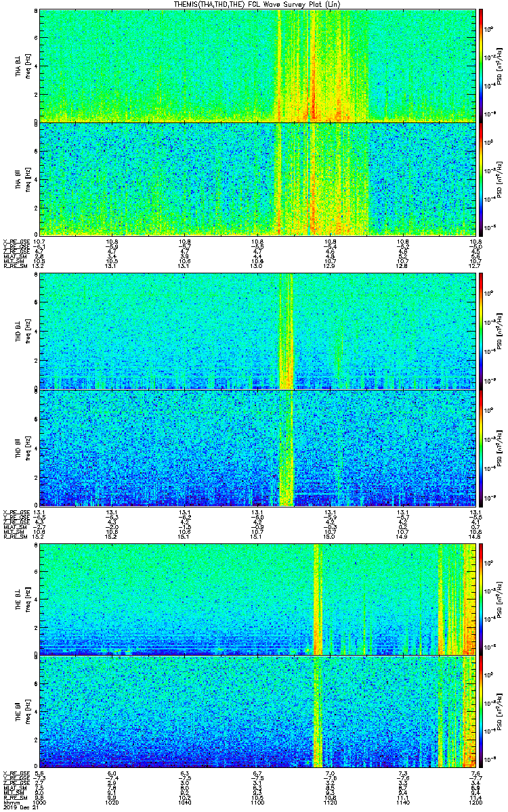This screenshot has height=812, width=508.
Task: Select the THD B-parallel spectrogram panel
Action: click(x=257, y=448)
